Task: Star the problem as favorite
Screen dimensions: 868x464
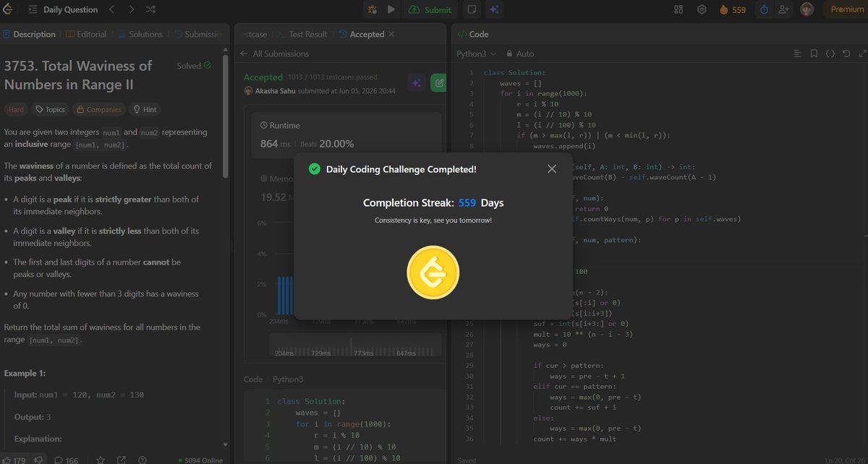Action: tap(101, 460)
